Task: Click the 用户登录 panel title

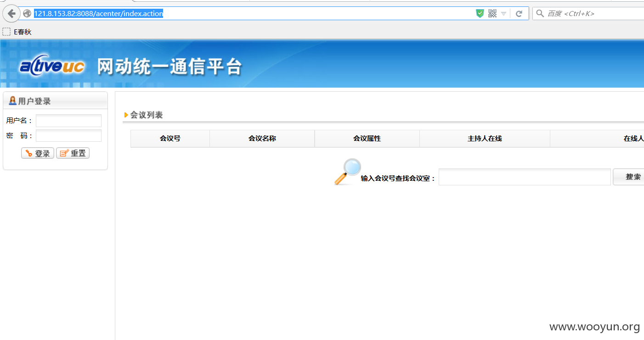Action: point(34,101)
